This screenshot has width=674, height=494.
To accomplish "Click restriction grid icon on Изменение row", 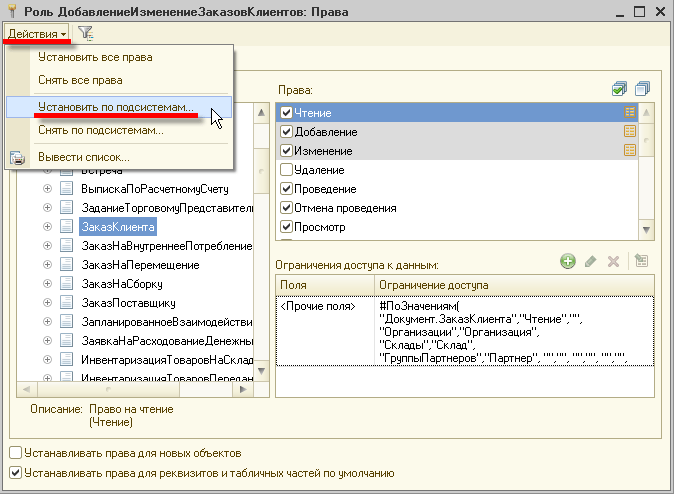I will click(630, 150).
